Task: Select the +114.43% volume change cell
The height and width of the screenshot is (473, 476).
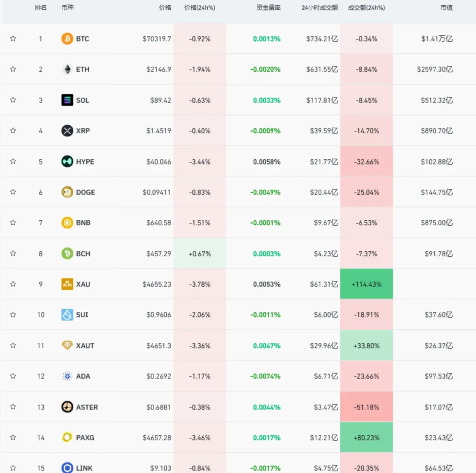Action: 366,284
